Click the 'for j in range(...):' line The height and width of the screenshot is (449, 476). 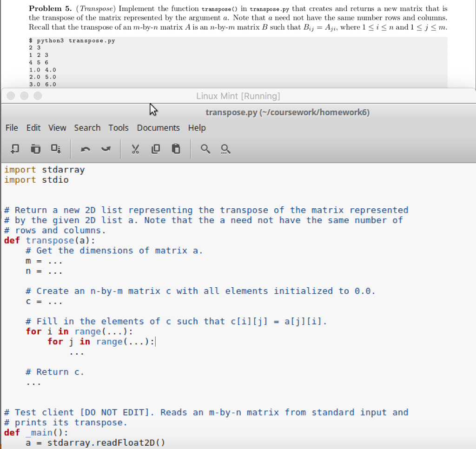tap(101, 342)
